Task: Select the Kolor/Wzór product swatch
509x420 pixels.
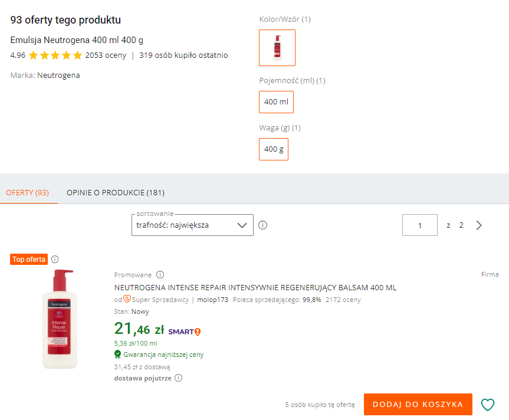Action: (x=277, y=47)
